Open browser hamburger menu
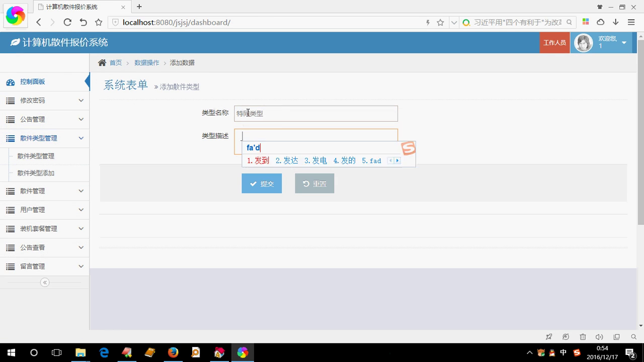 coord(631,22)
